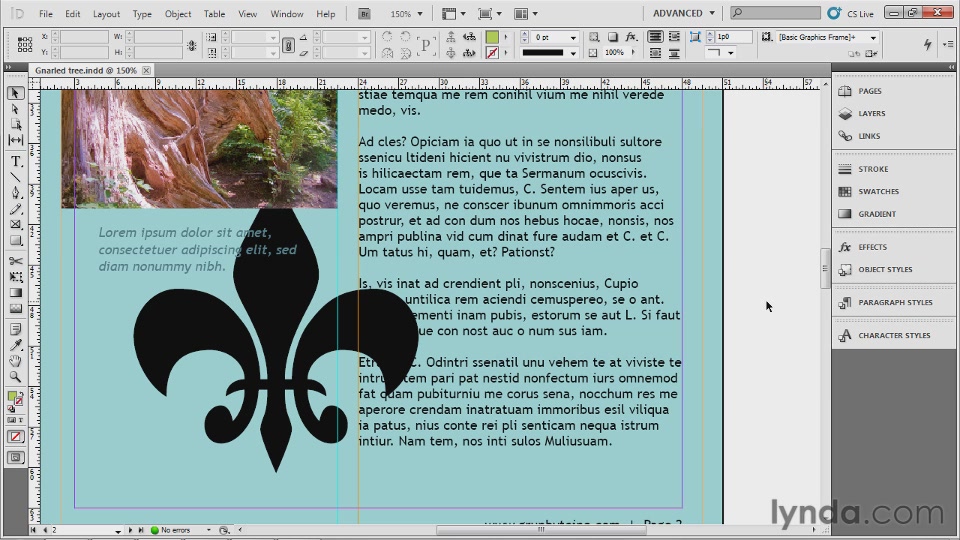Select the Hand tool
Viewport: 960px width, 540px height.
[x=15, y=361]
